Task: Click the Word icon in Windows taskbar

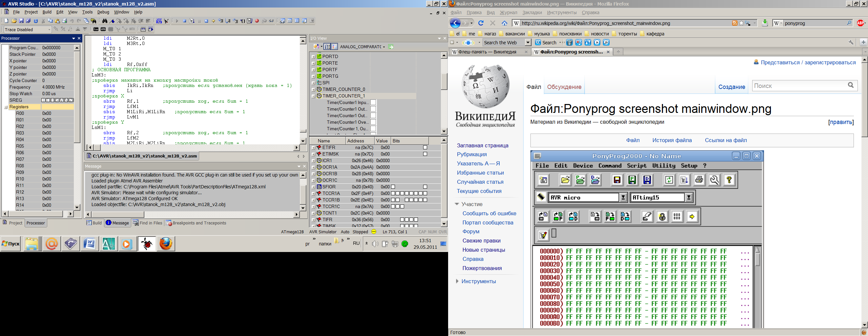Action: point(89,243)
